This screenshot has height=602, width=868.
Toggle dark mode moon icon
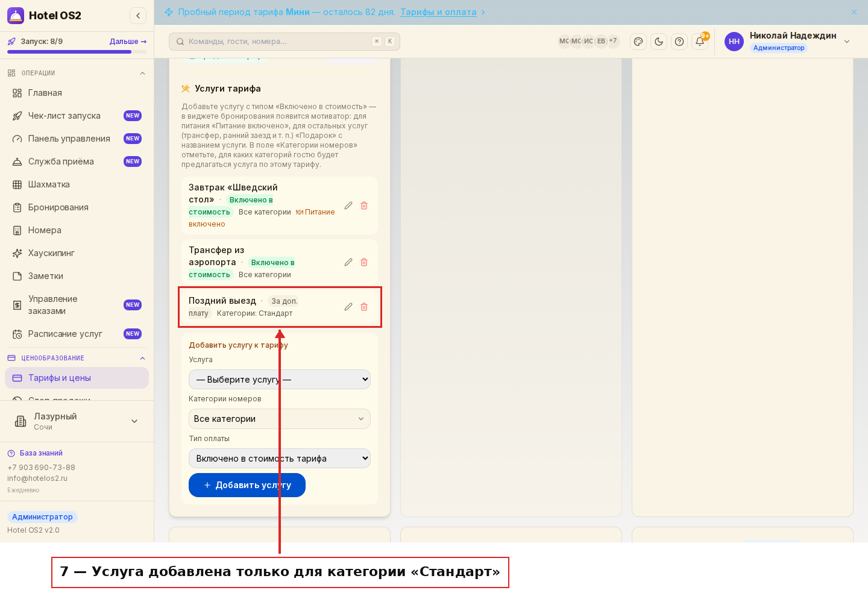(x=659, y=42)
